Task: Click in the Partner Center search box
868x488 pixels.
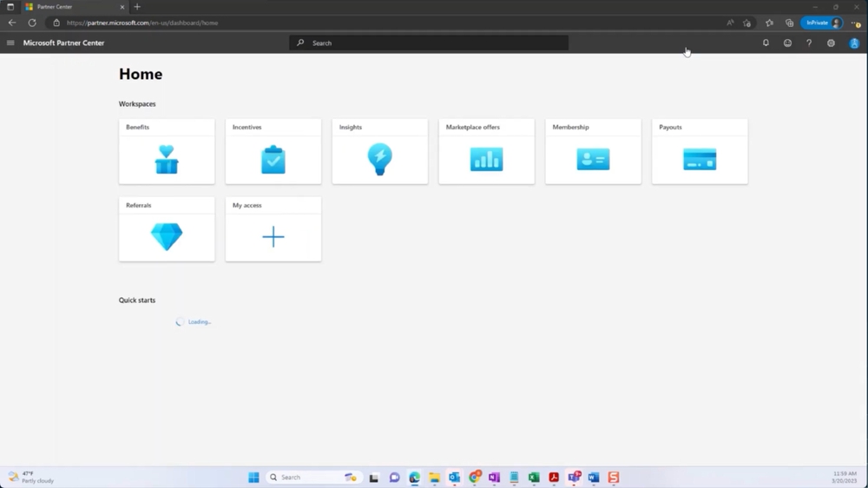Action: pos(429,43)
